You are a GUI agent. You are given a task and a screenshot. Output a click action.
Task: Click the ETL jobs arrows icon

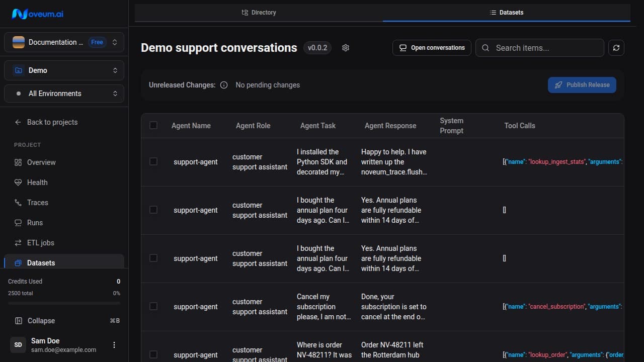[18, 243]
